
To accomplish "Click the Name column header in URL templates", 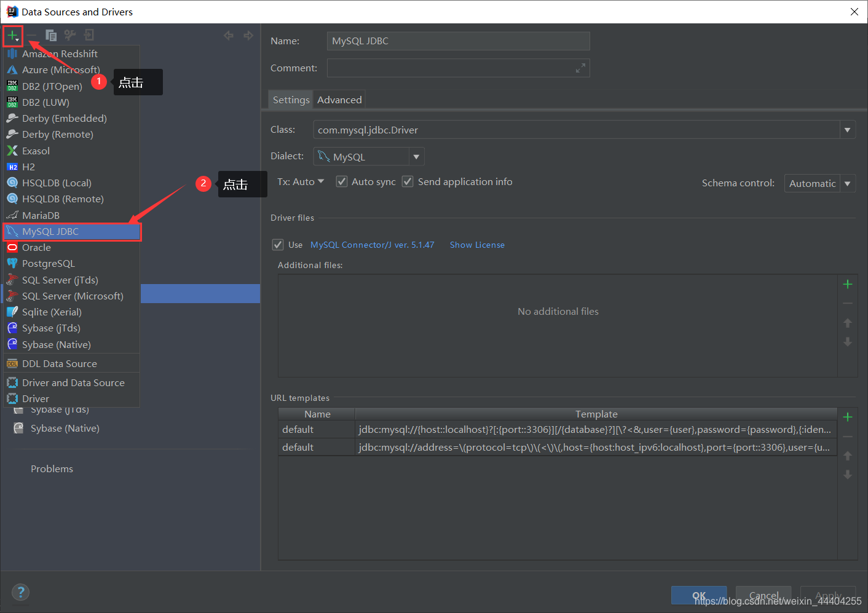I will [317, 414].
